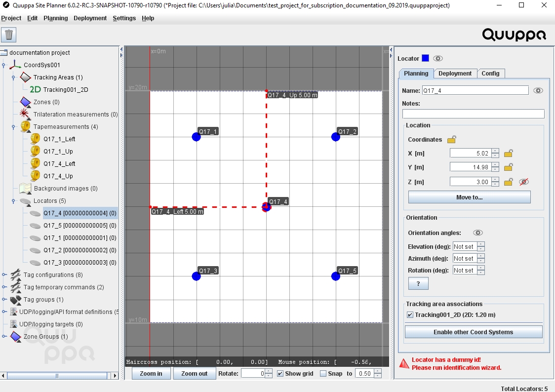Collapse the Tracking Areas node
This screenshot has width=555, height=392.
[x=13, y=78]
